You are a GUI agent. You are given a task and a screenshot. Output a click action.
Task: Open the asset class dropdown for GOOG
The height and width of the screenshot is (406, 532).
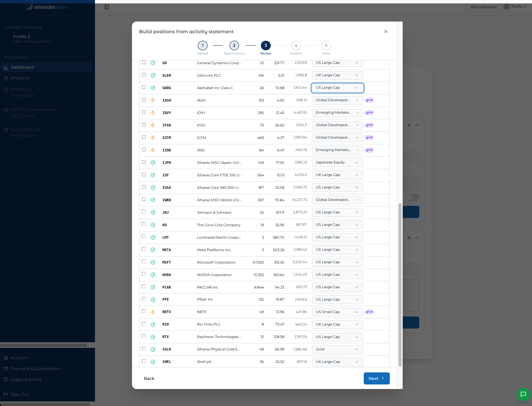(x=337, y=88)
